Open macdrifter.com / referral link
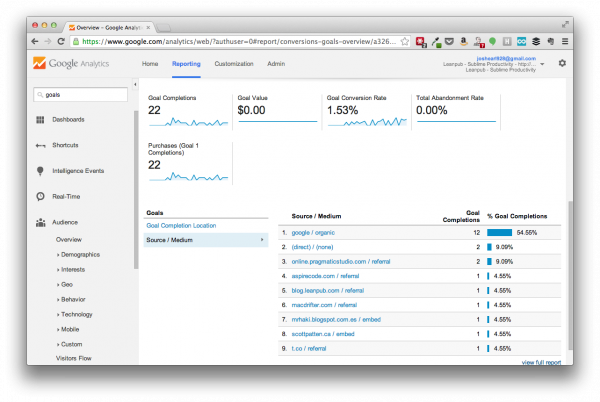The height and width of the screenshot is (402, 600). pyautogui.click(x=324, y=305)
